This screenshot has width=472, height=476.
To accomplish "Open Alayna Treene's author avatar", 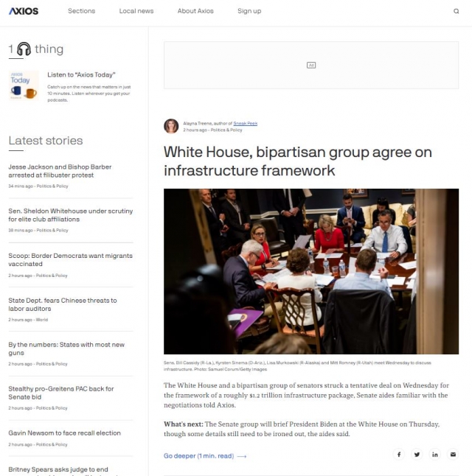I will pyautogui.click(x=171, y=126).
